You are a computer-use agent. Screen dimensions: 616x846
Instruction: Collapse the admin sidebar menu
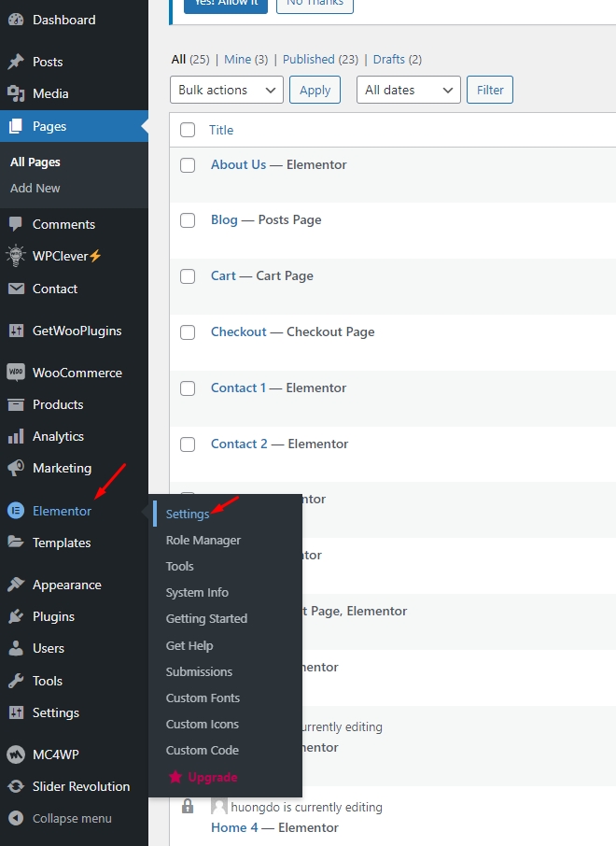(71, 818)
